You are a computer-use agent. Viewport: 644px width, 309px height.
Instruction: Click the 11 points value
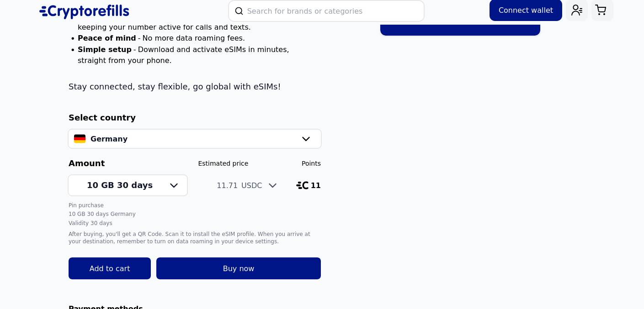coord(316,185)
